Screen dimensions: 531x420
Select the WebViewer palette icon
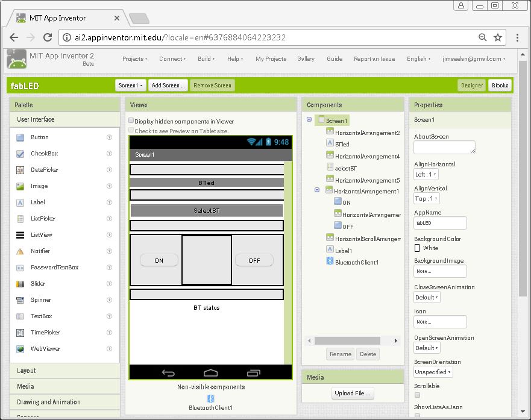[x=20, y=348]
